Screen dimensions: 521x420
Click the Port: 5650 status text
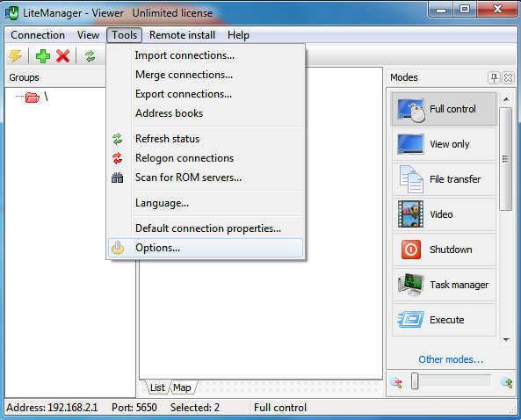coord(134,408)
